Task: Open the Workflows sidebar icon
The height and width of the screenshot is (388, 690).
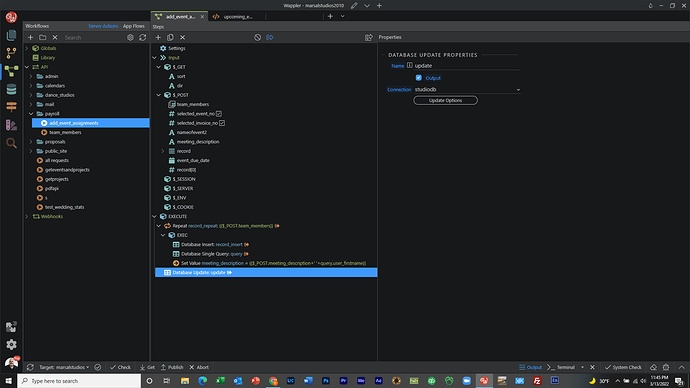Action: tap(11, 71)
